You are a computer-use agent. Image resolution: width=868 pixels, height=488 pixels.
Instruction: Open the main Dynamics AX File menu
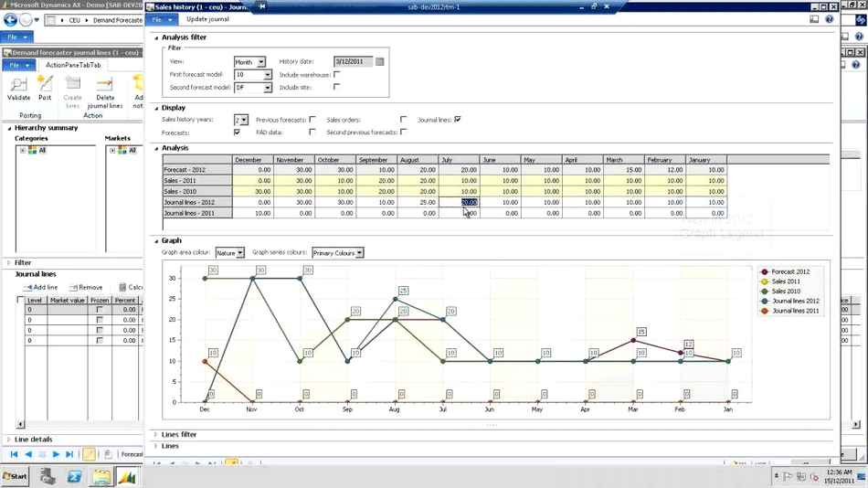tap(16, 37)
